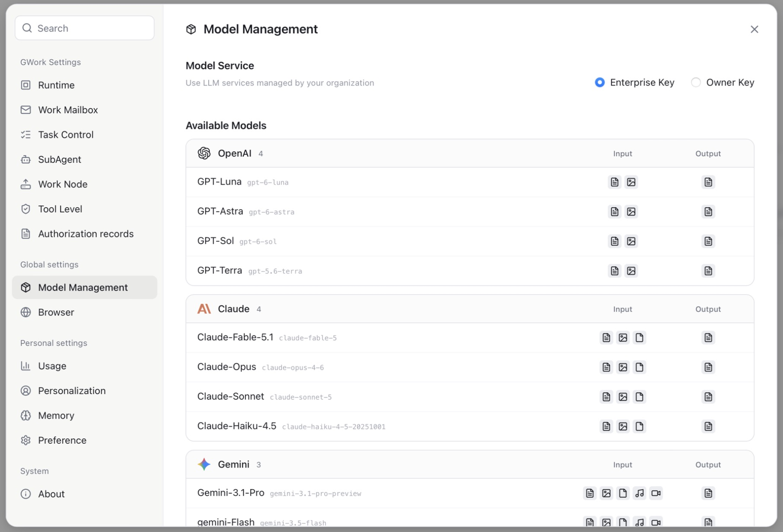The width and height of the screenshot is (783, 532).
Task: Click Claude-Sonnet text input icon
Action: pos(606,397)
